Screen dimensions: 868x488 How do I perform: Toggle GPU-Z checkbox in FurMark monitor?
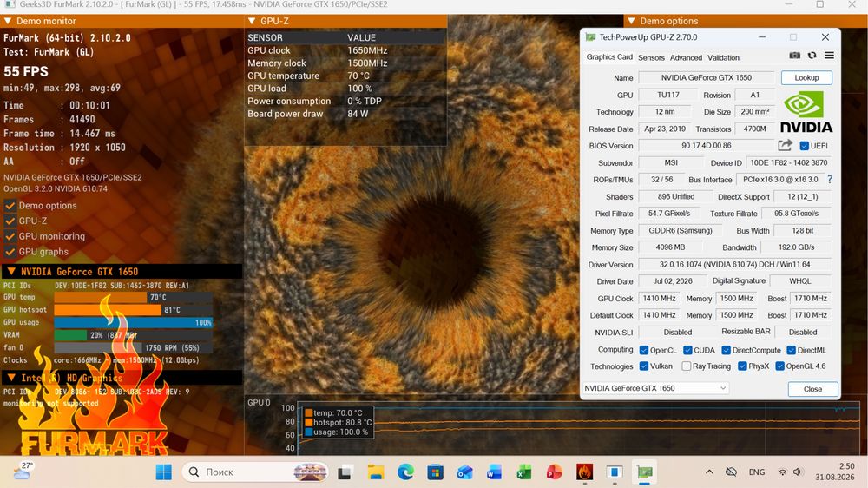[10, 221]
